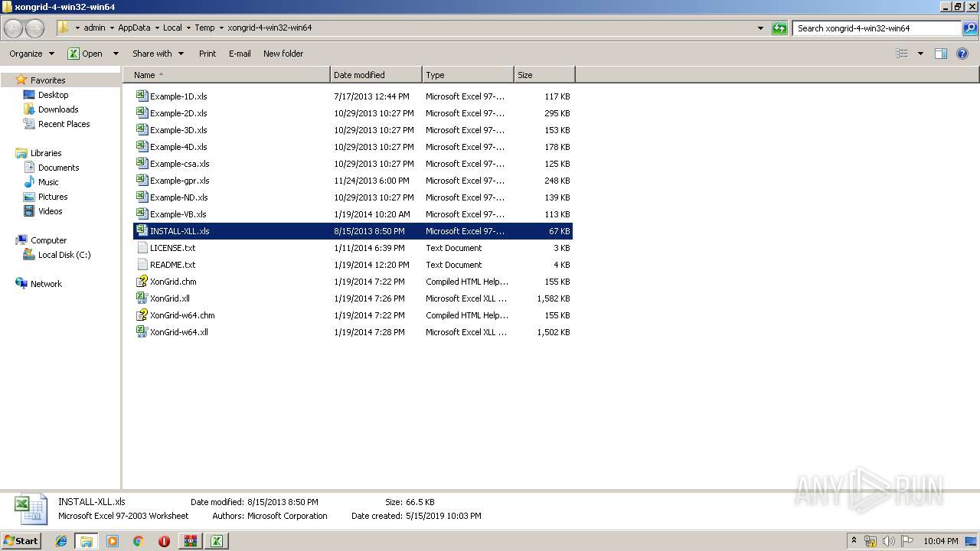Click the LICENSE.txt document icon

coord(142,248)
